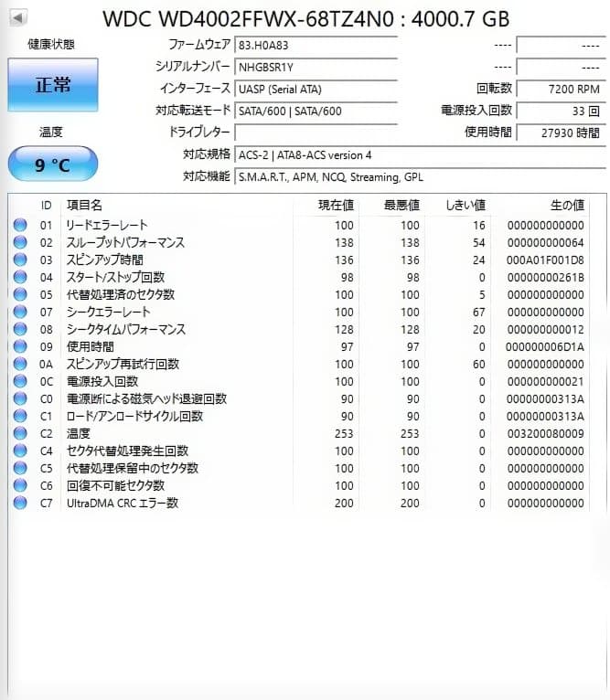Click the empty ドライブレター field
Image resolution: width=610 pixels, height=700 pixels.
point(315,133)
